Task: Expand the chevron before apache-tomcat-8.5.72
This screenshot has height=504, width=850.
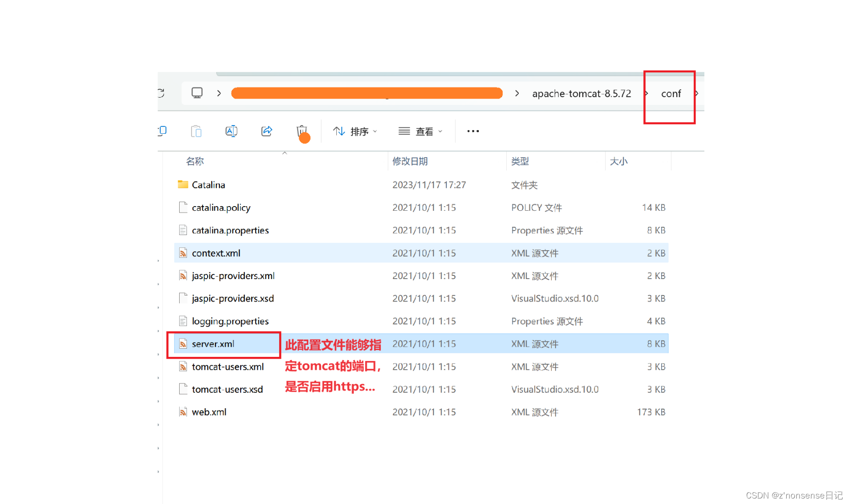Action: (x=517, y=93)
